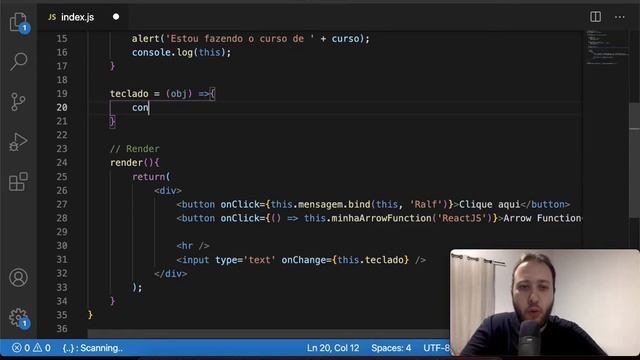Image resolution: width=640 pixels, height=360 pixels.
Task: Open the Manage gear icon
Action: [18, 318]
